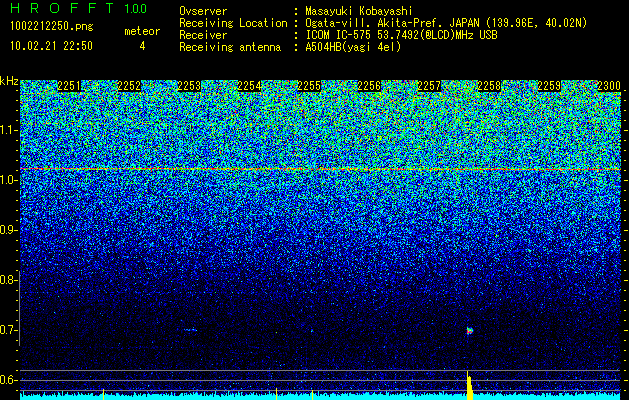Screen dimensions: 629x400
Task: Click the 'Ovserver' field label
Action: point(203,11)
